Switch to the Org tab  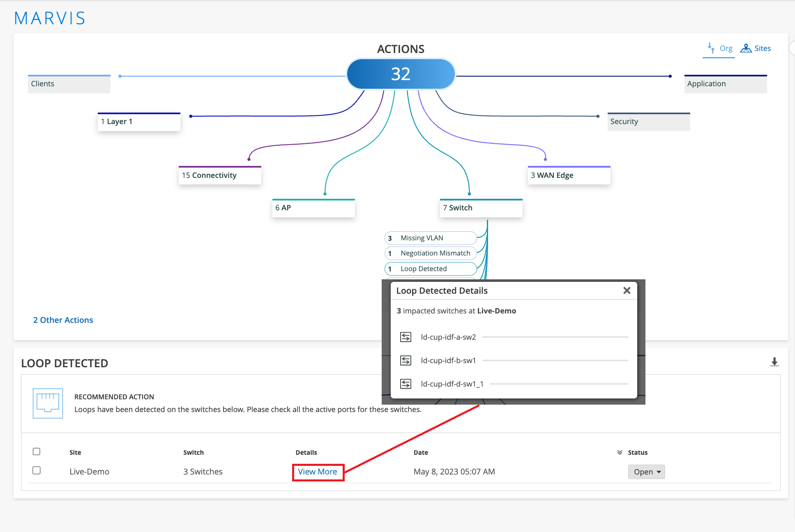726,48
